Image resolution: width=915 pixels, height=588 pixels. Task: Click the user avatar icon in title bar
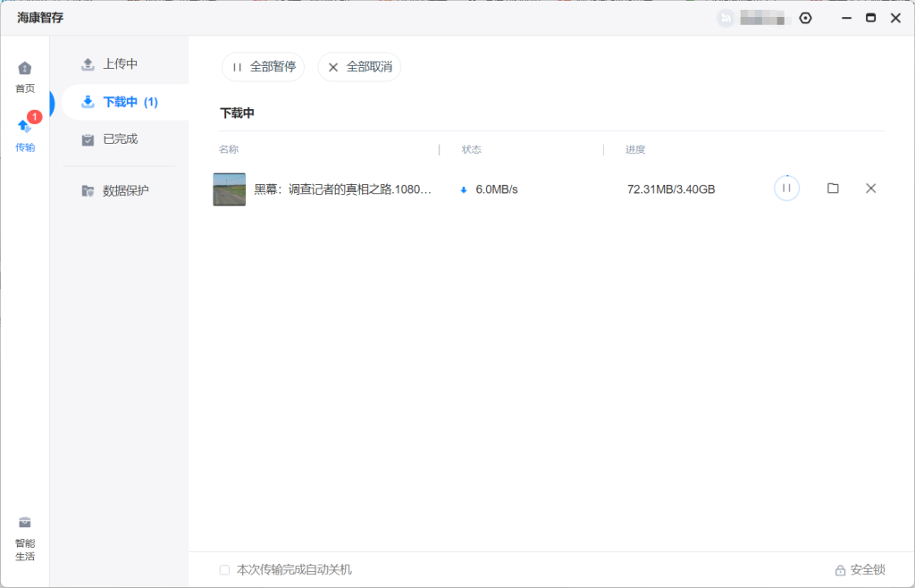coord(726,18)
